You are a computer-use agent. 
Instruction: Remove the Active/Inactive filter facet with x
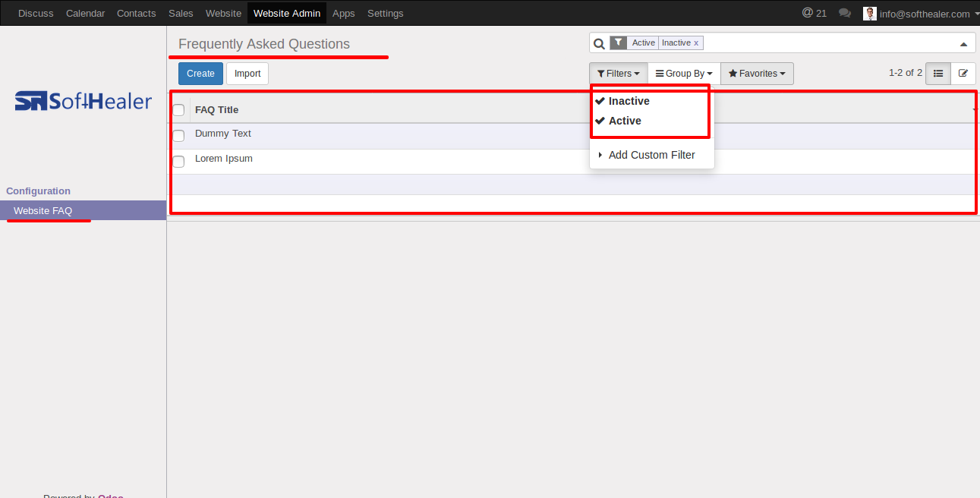pos(696,43)
